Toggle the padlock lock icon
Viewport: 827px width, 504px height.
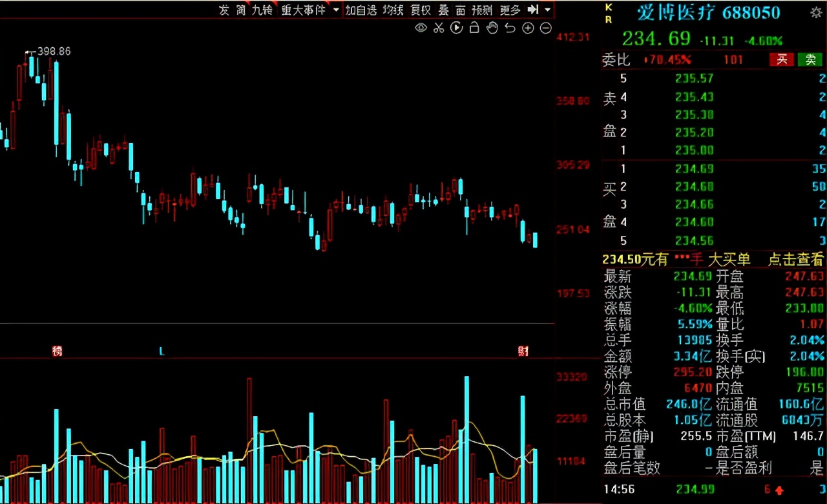click(474, 28)
